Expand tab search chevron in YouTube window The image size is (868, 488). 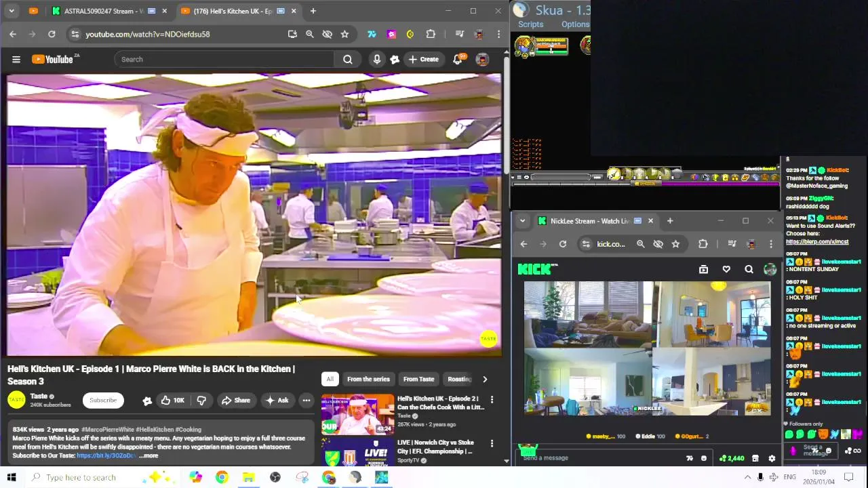[13, 11]
